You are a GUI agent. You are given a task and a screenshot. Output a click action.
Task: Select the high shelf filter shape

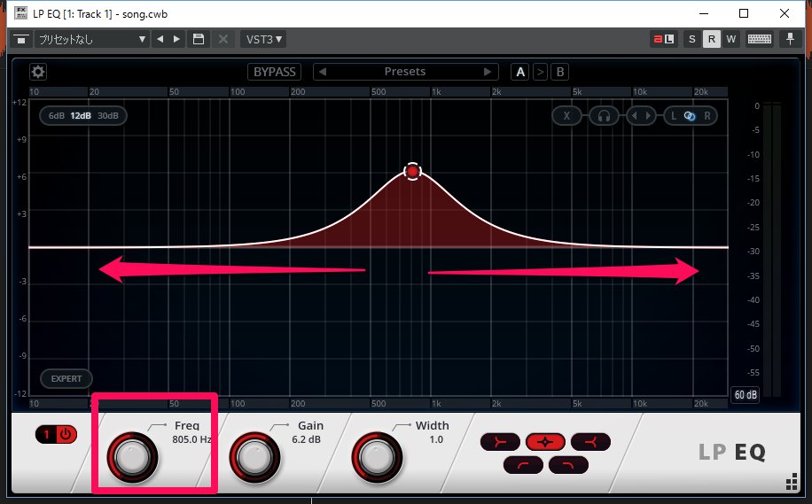point(589,440)
